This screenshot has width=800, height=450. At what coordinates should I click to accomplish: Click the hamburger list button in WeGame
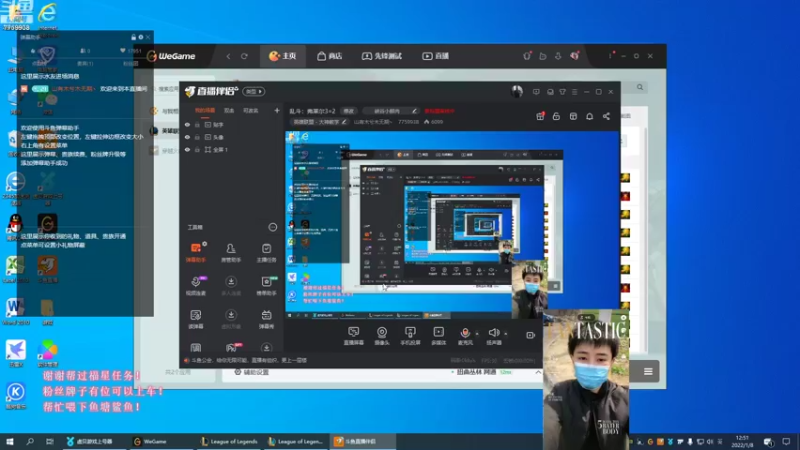pyautogui.click(x=648, y=371)
